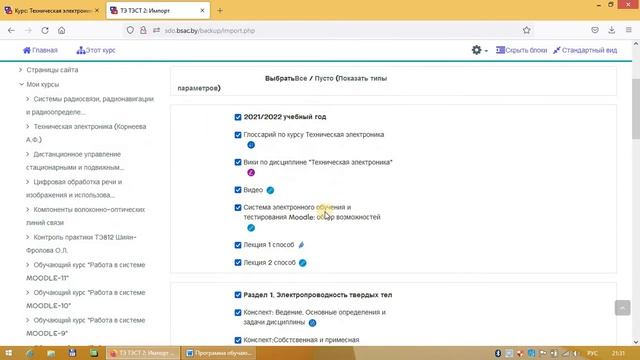
Task: Uncheck Вики по дисциплине checkbox
Action: point(238,162)
